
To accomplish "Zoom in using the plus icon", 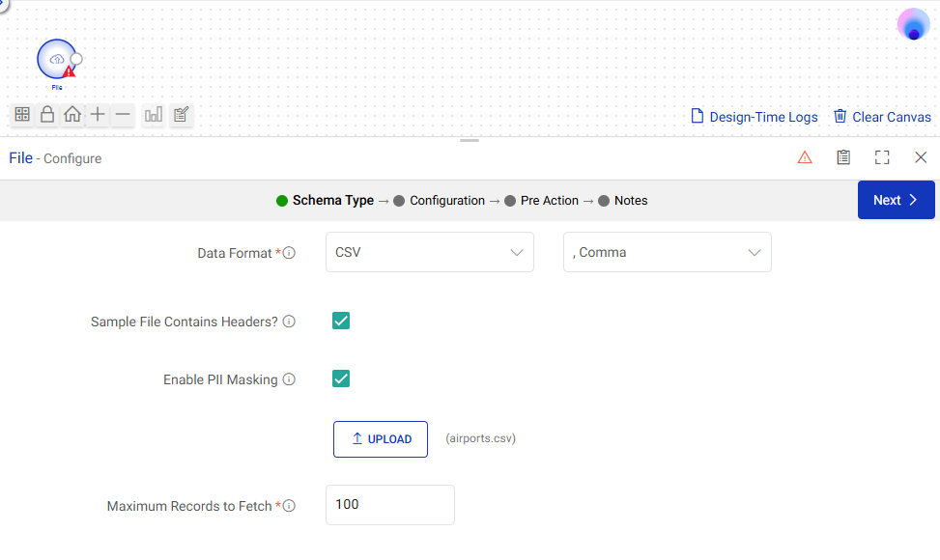I will pos(98,114).
